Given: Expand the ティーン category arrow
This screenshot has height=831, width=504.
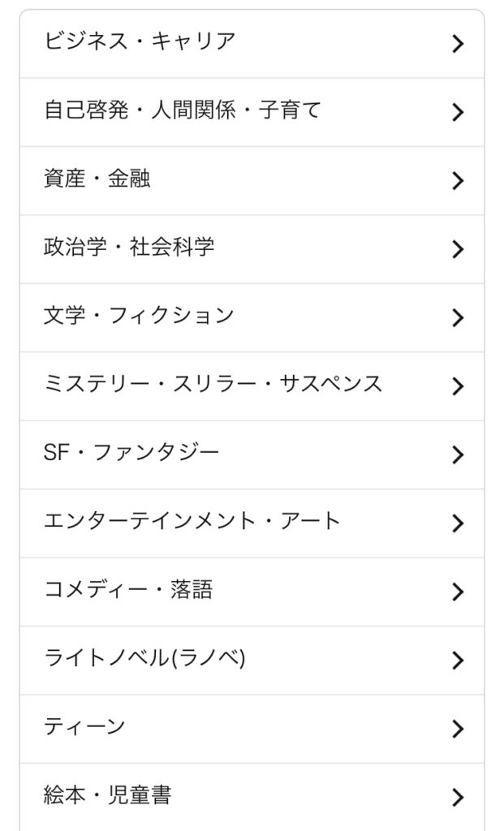Looking at the screenshot, I should [x=458, y=729].
